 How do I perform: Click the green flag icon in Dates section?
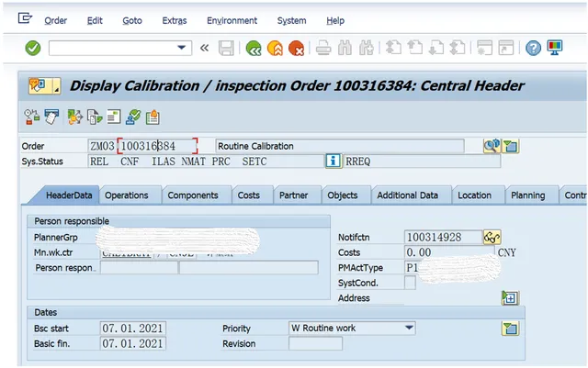click(511, 329)
